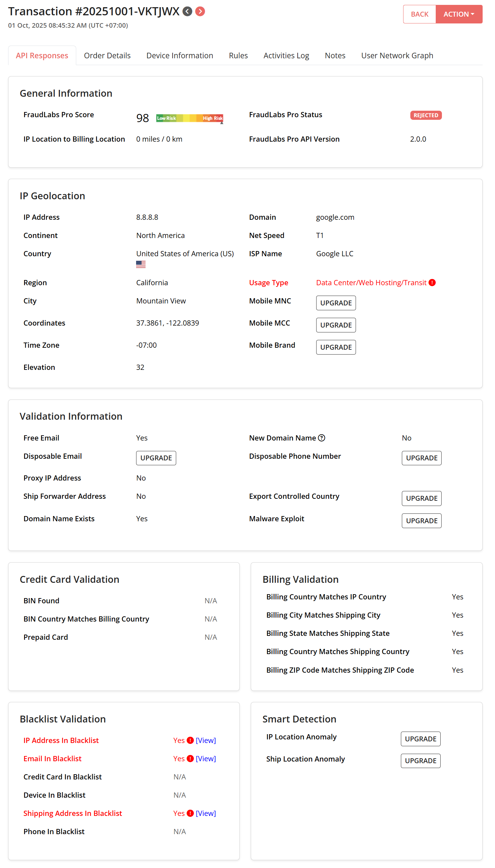The height and width of the screenshot is (868, 495).
Task: Click the FraudLabs Pro risk score bar
Action: point(189,118)
